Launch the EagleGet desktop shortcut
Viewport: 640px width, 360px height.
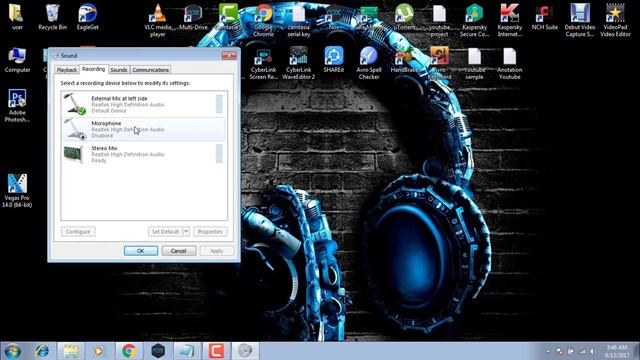(87, 17)
